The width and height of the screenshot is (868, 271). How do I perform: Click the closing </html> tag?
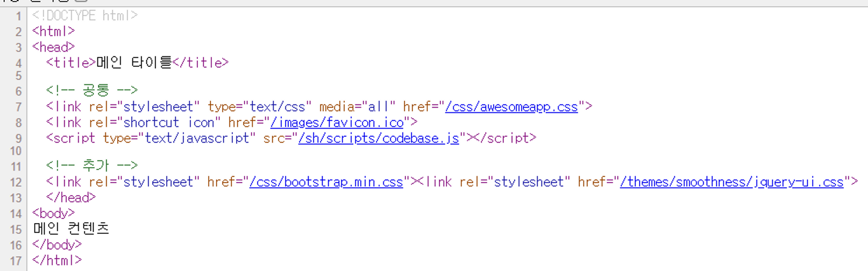pos(57,261)
